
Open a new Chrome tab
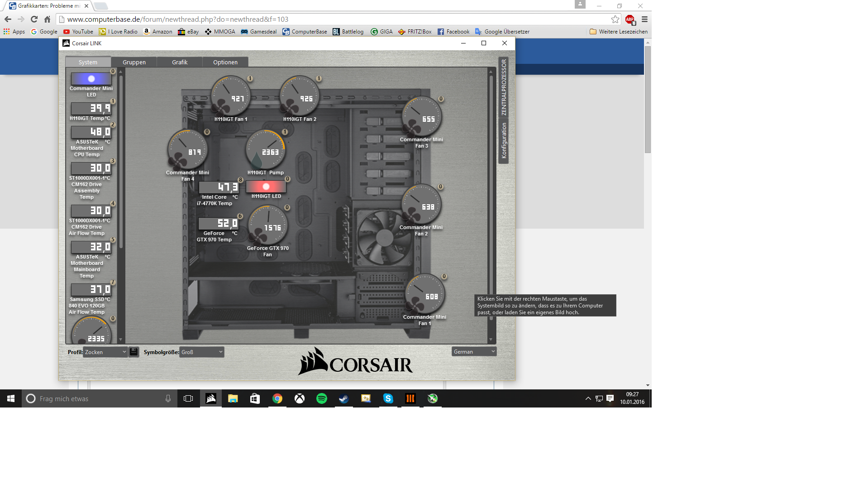pyautogui.click(x=101, y=6)
